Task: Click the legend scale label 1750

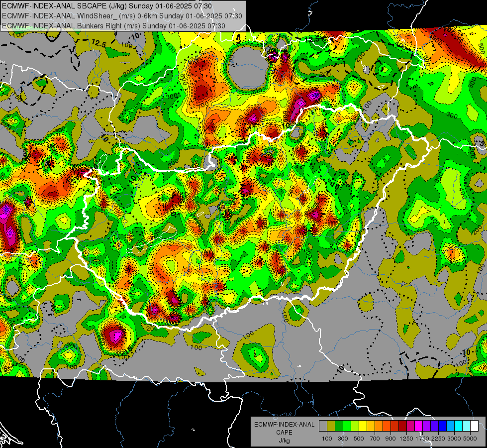Action: pos(422,439)
